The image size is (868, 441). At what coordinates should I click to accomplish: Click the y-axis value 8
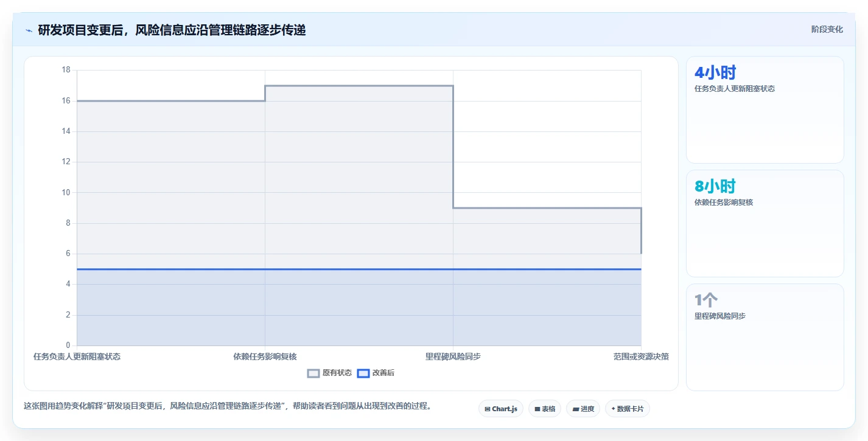68,223
